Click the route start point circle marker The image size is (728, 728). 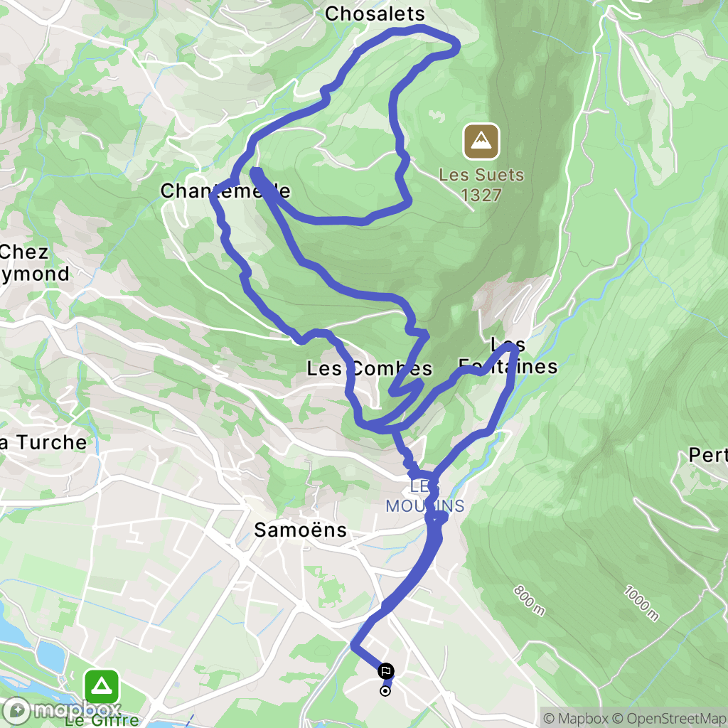385,691
